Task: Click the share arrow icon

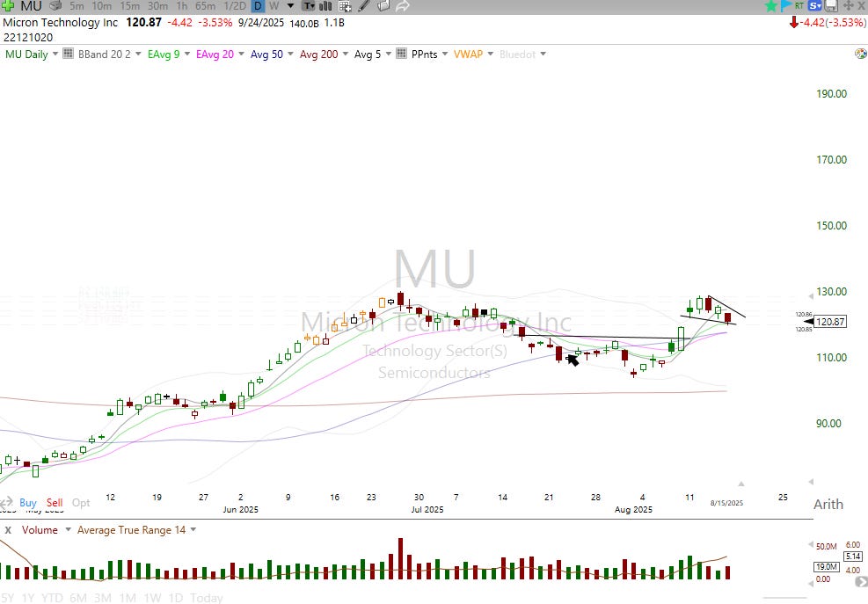Action: click(x=403, y=6)
